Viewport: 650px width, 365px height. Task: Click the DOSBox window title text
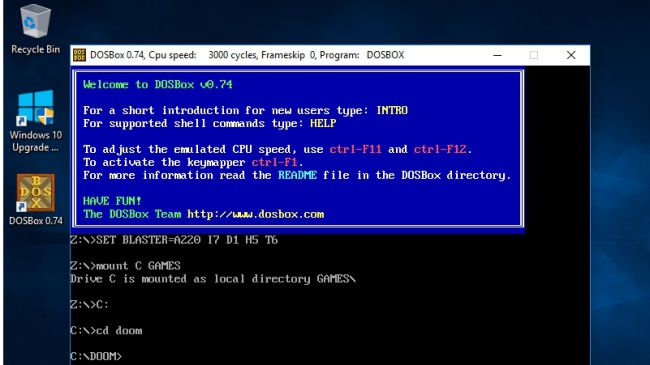pos(247,55)
